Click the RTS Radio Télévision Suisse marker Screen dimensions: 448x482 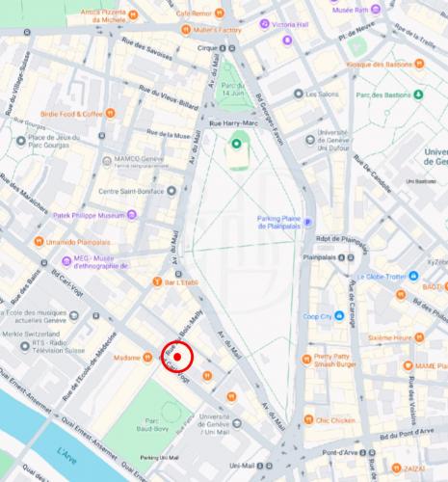25,346
